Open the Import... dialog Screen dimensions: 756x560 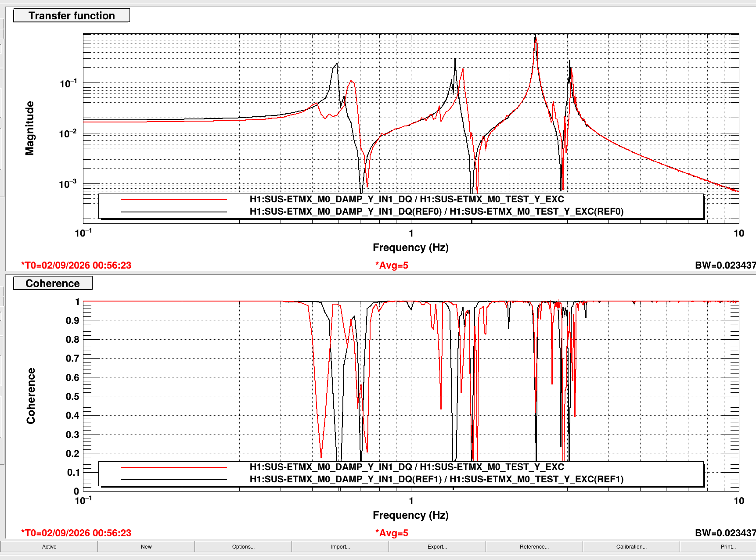(x=340, y=546)
